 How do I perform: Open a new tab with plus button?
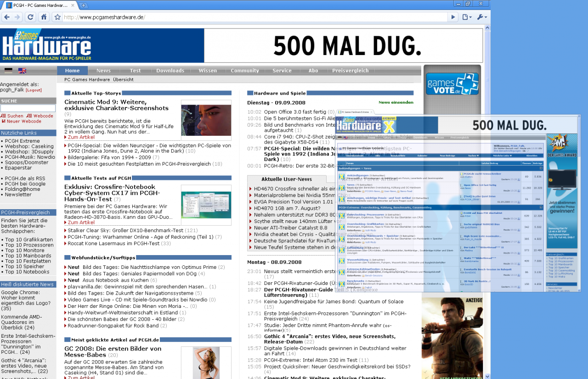tap(84, 5)
